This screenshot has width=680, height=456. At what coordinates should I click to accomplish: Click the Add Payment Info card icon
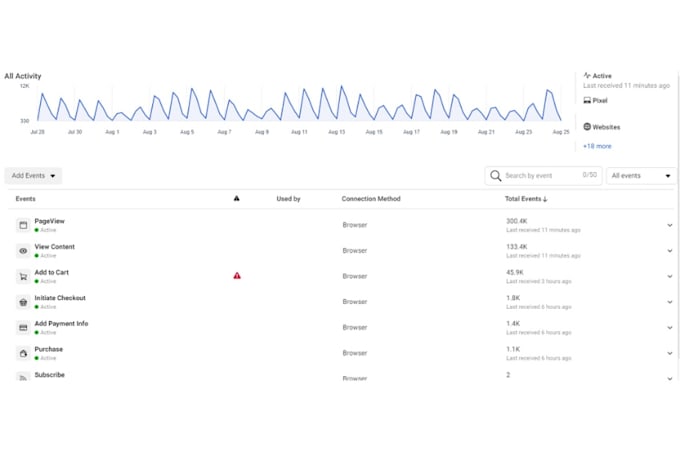click(x=23, y=328)
